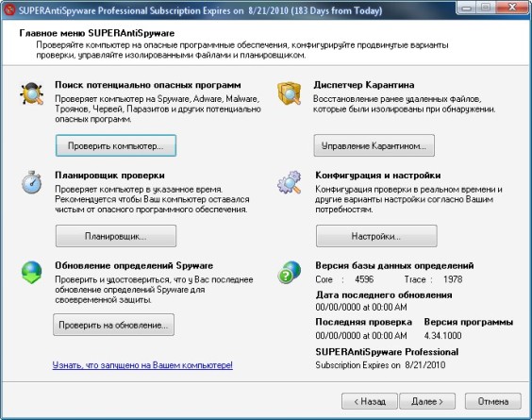
Task: Open Управление Карантином button
Action: point(374,145)
